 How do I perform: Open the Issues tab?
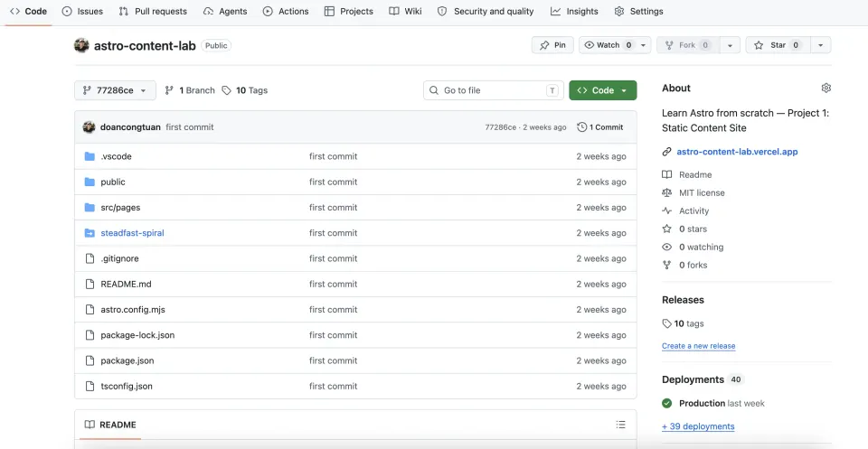point(82,11)
